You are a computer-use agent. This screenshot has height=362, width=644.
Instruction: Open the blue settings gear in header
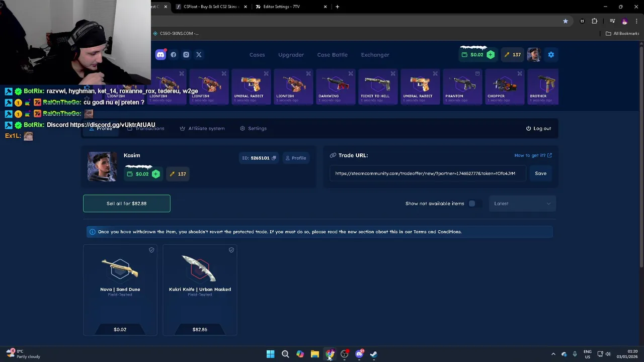tap(551, 55)
